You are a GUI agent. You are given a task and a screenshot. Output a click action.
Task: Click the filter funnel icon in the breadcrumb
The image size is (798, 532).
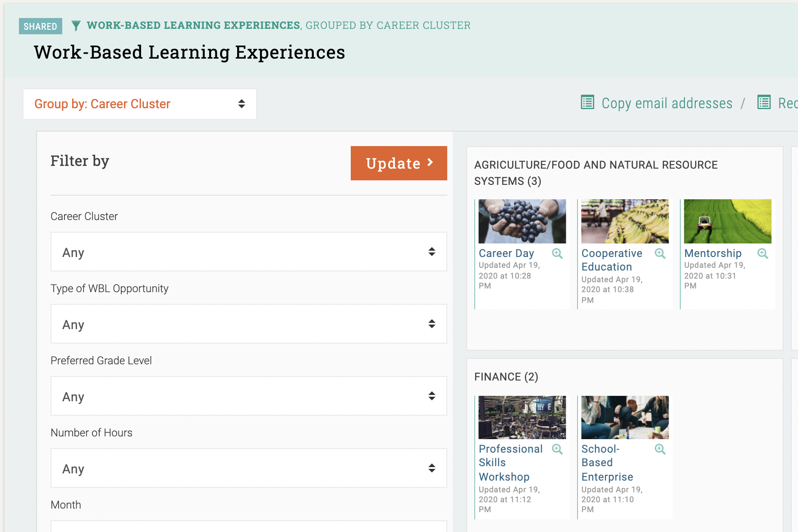pyautogui.click(x=77, y=25)
